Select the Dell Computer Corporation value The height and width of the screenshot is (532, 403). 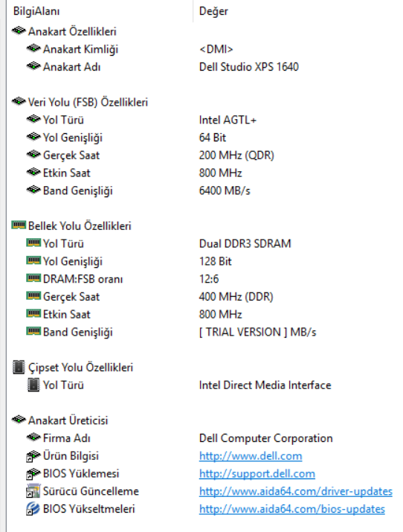(x=266, y=438)
